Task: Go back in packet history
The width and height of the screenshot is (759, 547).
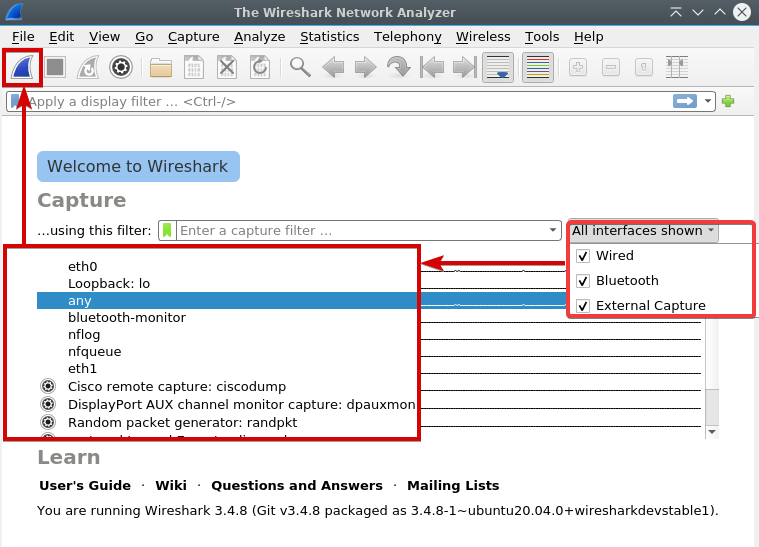Action: click(x=333, y=67)
